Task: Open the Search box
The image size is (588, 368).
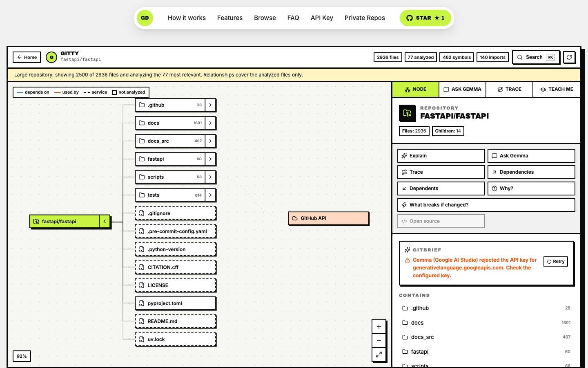Action: coord(536,57)
